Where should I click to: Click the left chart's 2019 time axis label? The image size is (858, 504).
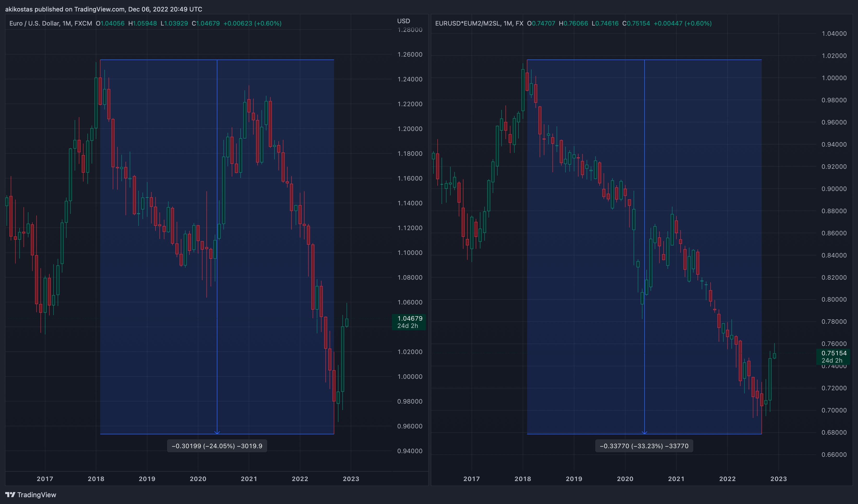147,479
